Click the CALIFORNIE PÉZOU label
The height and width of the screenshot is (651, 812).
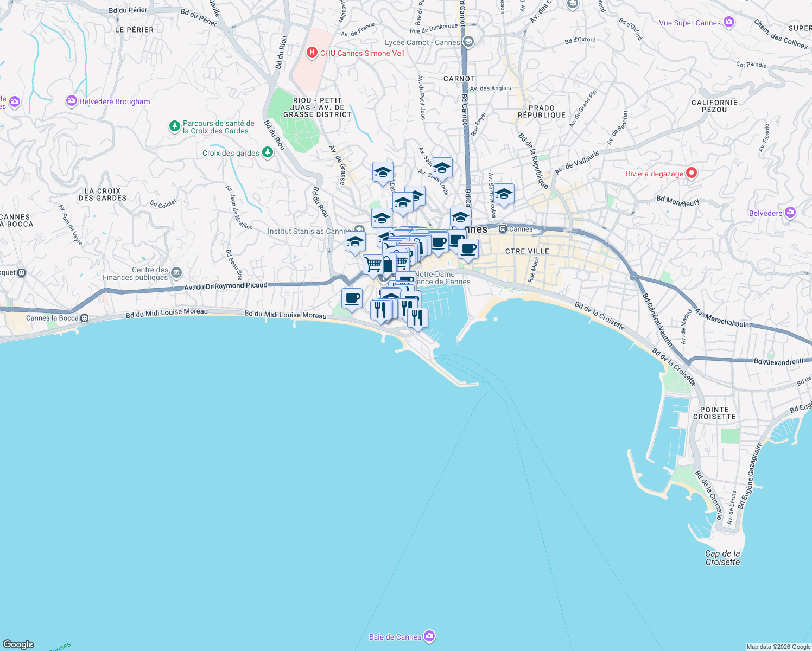[714, 106]
